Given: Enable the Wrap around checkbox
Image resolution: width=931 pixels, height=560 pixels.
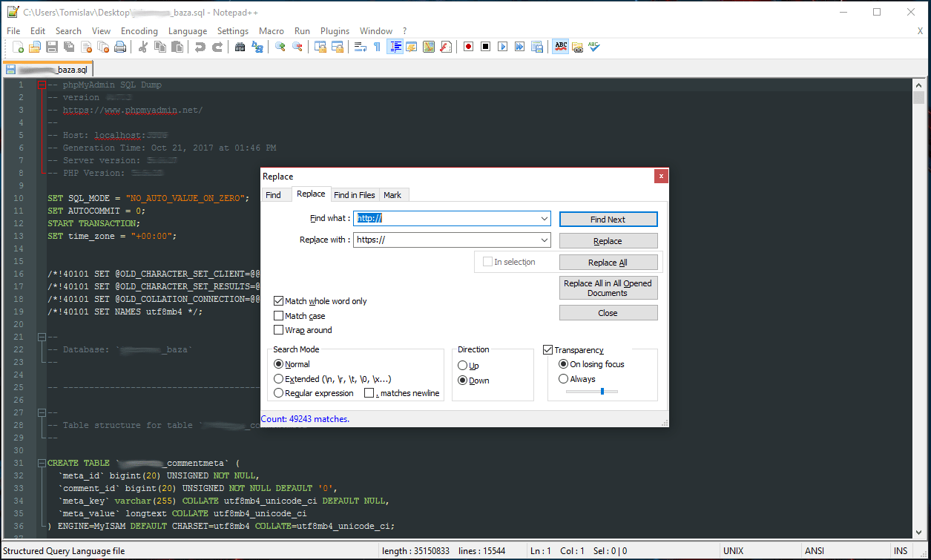Looking at the screenshot, I should (x=279, y=330).
